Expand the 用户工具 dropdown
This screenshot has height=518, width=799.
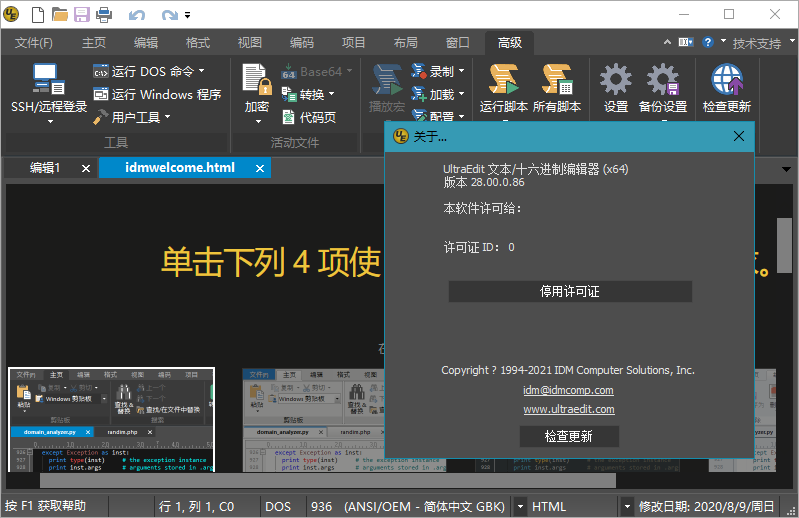(x=167, y=117)
